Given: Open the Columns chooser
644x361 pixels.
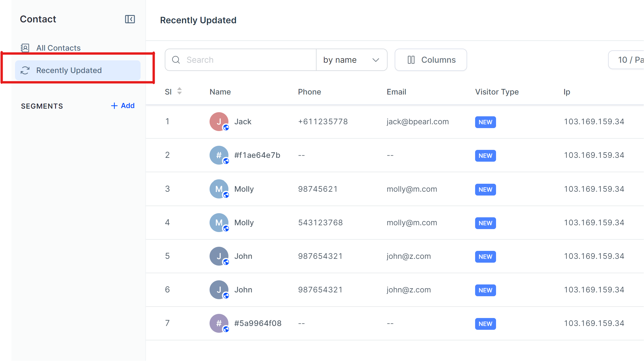Looking at the screenshot, I should point(431,60).
